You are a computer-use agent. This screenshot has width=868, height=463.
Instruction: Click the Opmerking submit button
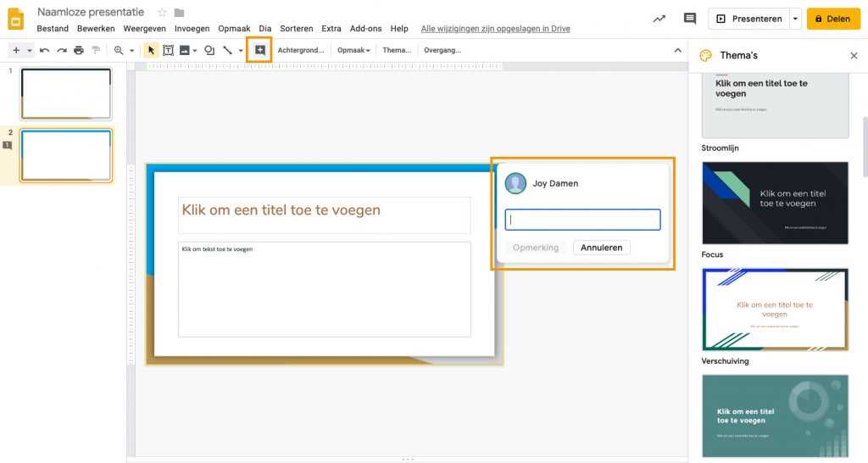[x=536, y=248]
